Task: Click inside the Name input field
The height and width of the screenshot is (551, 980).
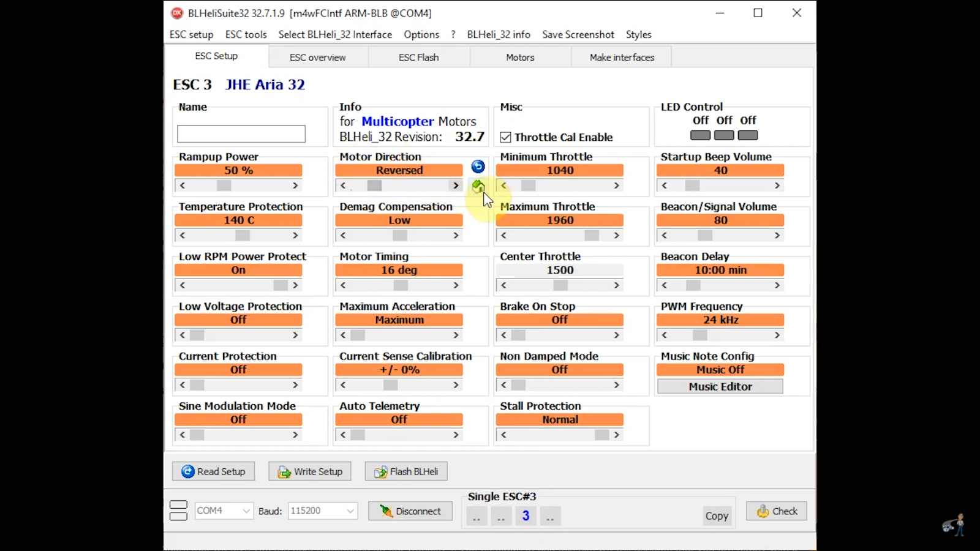Action: pyautogui.click(x=241, y=133)
